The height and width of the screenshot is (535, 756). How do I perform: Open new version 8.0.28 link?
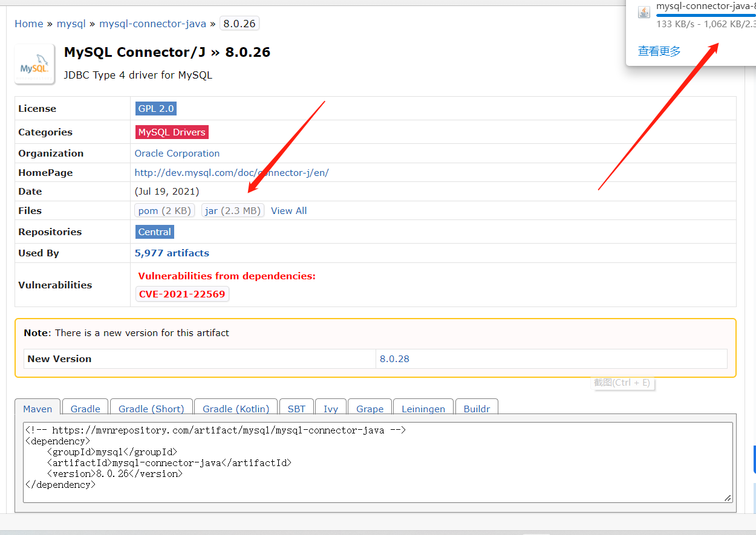pos(394,359)
